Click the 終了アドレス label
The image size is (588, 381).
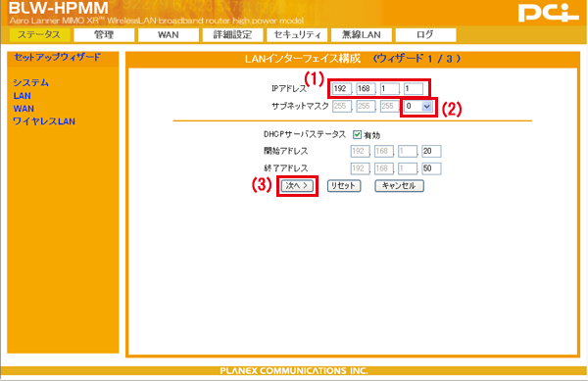coord(286,168)
